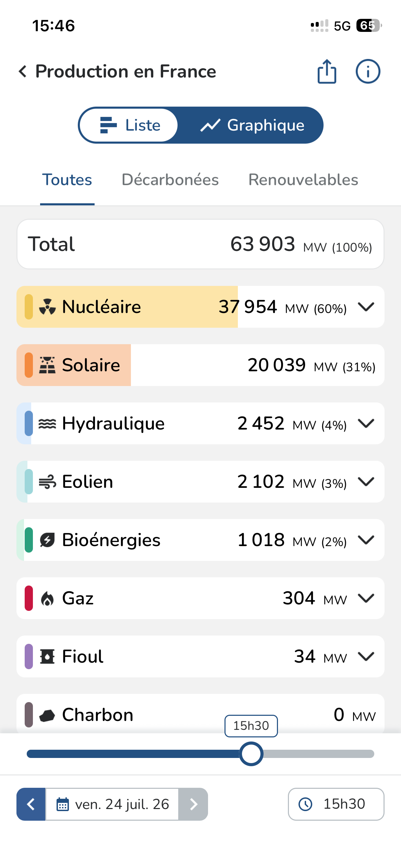Expand the Bioénergies row chevron
The height and width of the screenshot is (868, 401).
[x=366, y=540]
